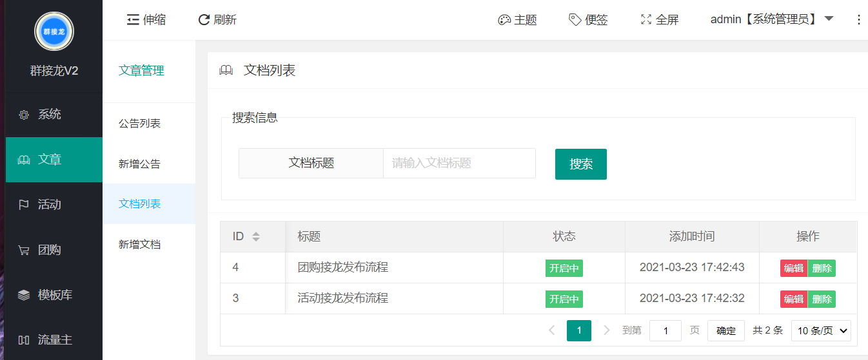Edit the 团购接龙发布流程 document
Screen dimensions: 868x360
click(794, 269)
